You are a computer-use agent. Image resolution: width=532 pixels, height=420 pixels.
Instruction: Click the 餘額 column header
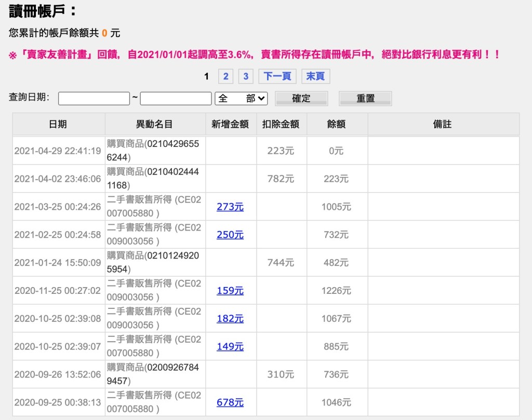[336, 124]
